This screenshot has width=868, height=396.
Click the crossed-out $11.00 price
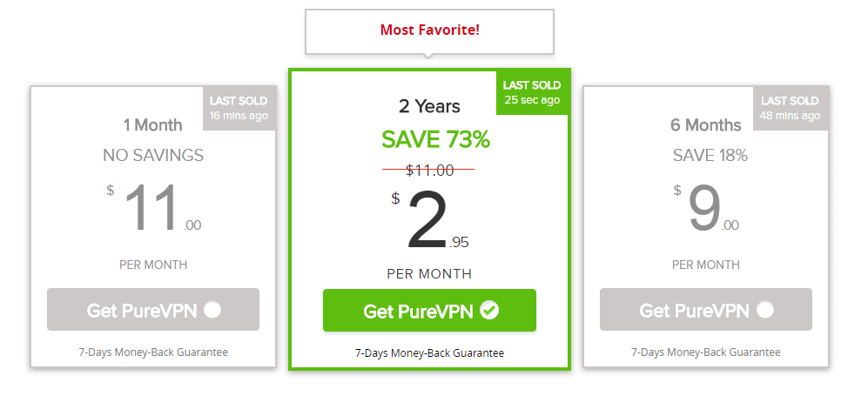(429, 171)
